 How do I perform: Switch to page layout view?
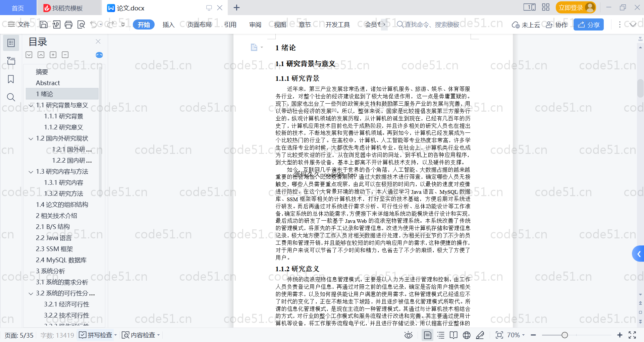pyautogui.click(x=428, y=335)
